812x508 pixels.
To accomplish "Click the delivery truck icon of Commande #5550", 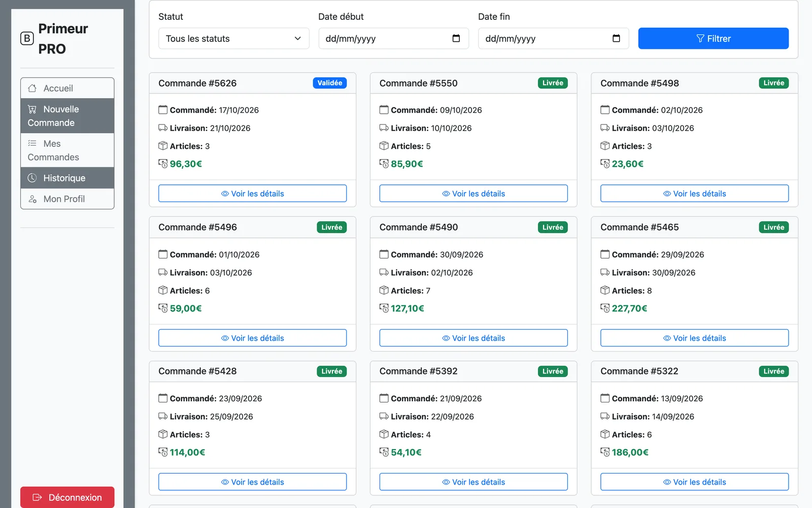I will [384, 128].
